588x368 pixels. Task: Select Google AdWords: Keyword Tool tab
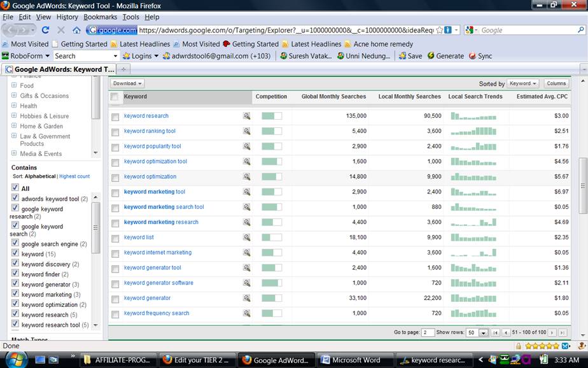pos(60,69)
